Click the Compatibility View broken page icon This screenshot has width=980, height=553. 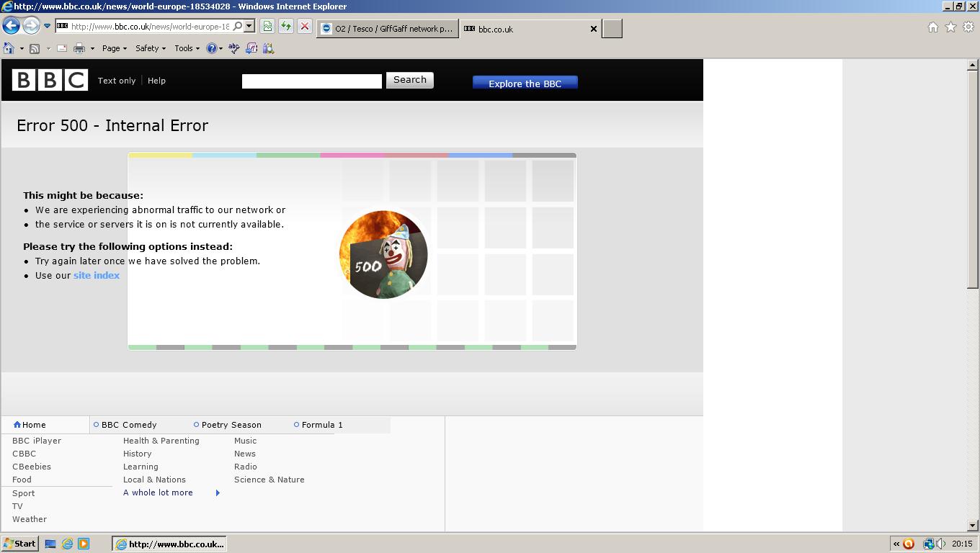pos(267,27)
